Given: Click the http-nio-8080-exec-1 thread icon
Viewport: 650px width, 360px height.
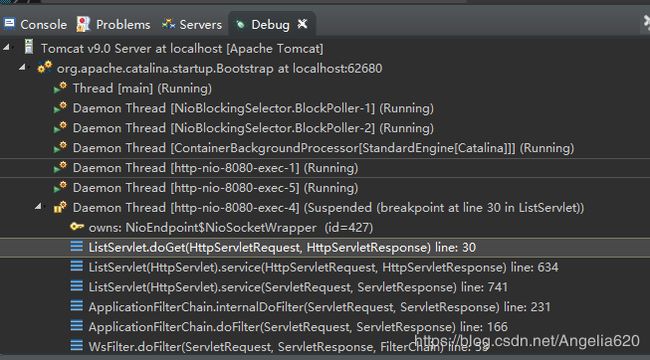Looking at the screenshot, I should point(60,167).
